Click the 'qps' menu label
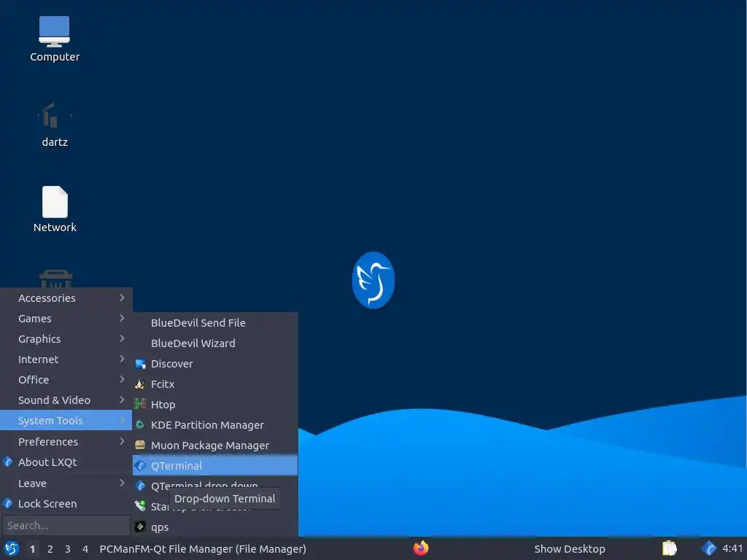Viewport: 747px width, 560px height. pyautogui.click(x=160, y=527)
